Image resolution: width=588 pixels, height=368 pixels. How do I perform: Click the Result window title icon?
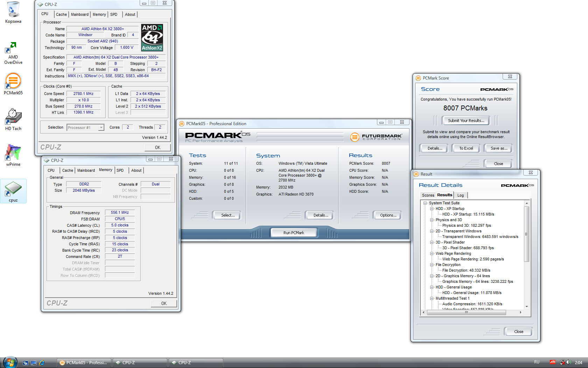(416, 174)
